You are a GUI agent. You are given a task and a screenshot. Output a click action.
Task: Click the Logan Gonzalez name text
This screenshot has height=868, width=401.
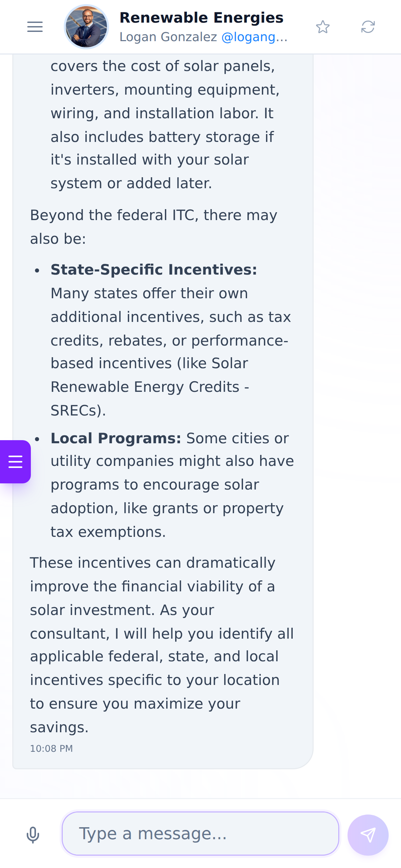click(168, 37)
